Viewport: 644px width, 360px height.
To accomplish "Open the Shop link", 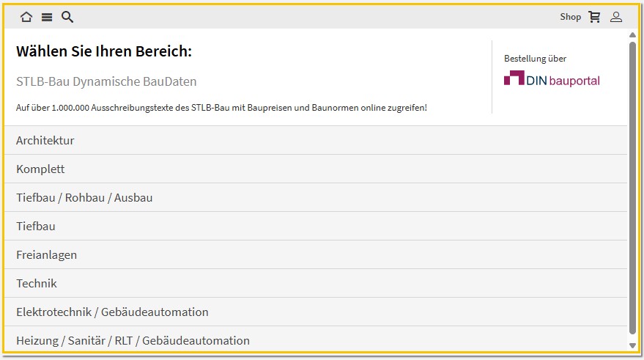I will pyautogui.click(x=571, y=17).
